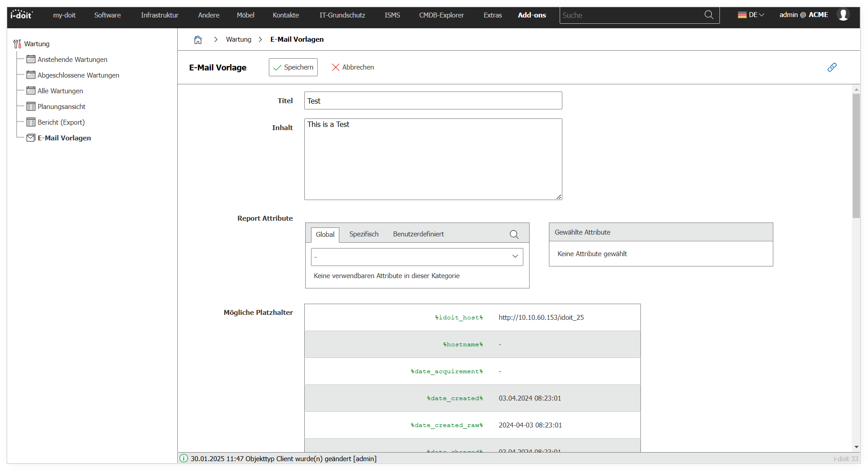
Task: Click the Wartung breadcrumb link
Action: (x=238, y=39)
